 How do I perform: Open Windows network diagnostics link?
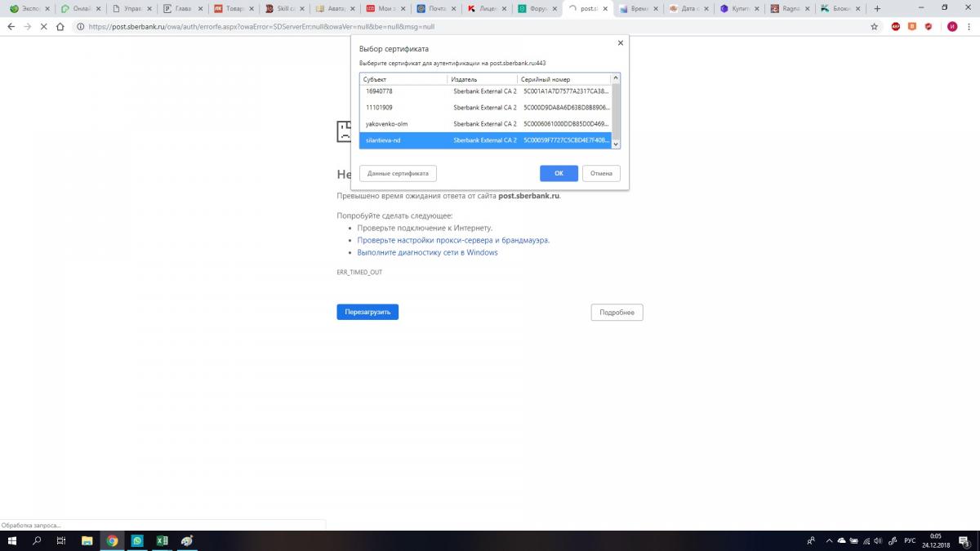pos(427,252)
